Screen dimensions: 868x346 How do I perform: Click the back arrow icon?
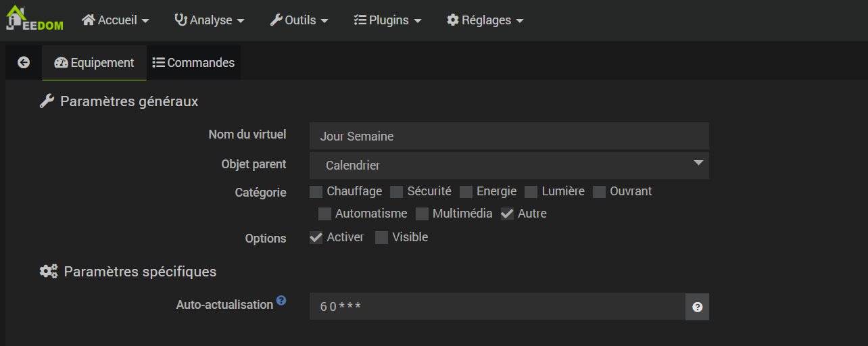click(24, 63)
